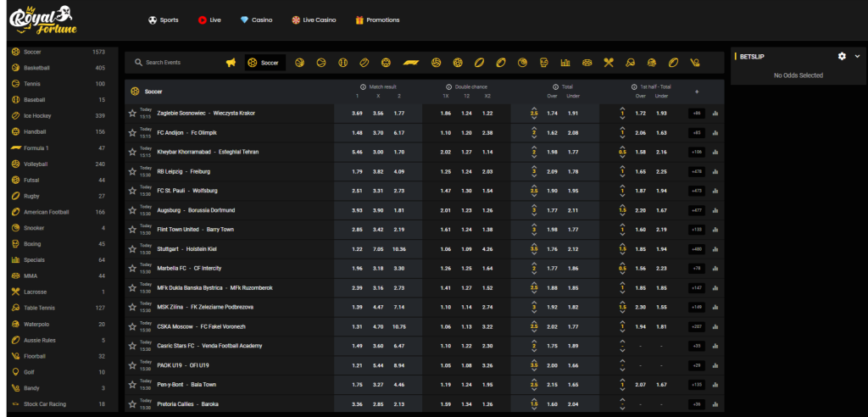The image size is (868, 417).
Task: Open Ice Hockey in the left sidebar
Action: [37, 115]
